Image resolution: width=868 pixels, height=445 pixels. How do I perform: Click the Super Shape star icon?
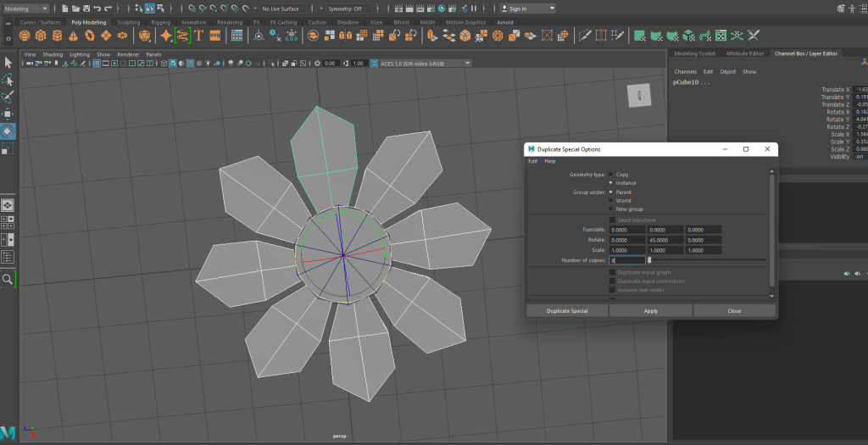166,36
